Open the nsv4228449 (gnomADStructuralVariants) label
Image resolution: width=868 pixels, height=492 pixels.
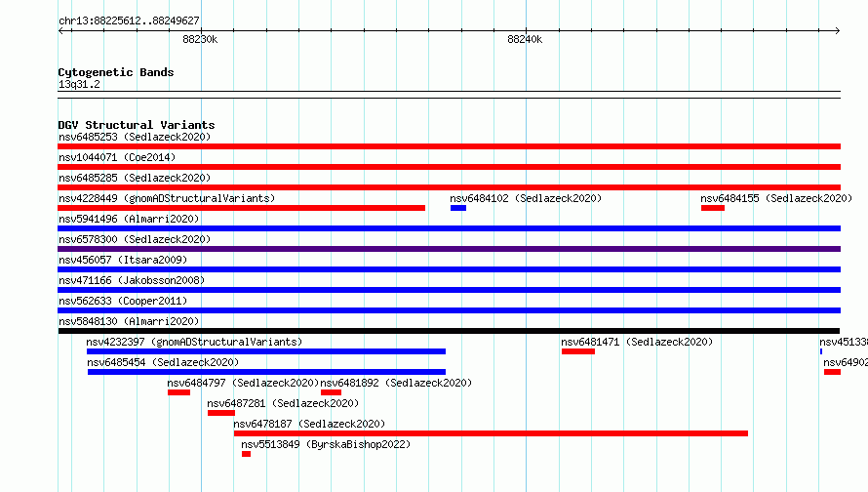pyautogui.click(x=167, y=198)
